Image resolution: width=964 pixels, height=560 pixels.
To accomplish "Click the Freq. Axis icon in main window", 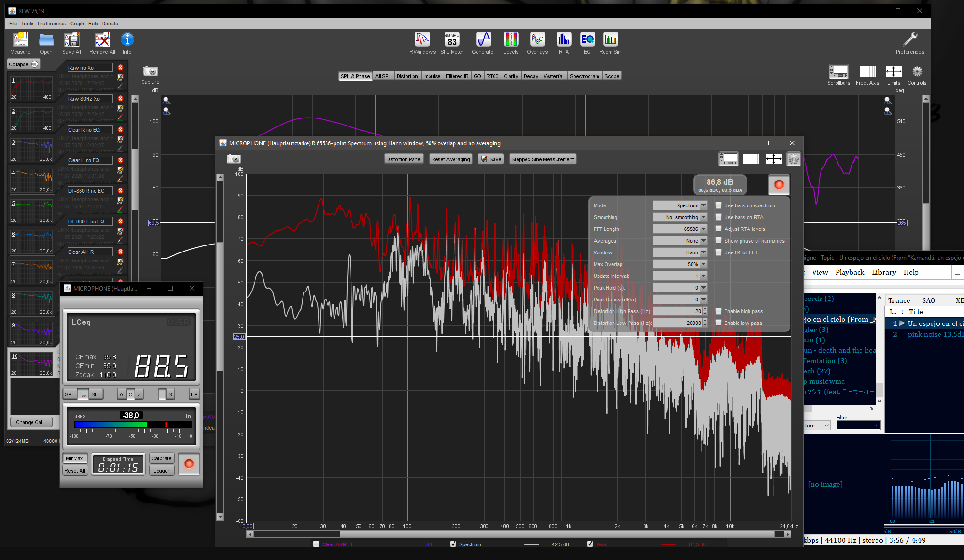I will [868, 71].
